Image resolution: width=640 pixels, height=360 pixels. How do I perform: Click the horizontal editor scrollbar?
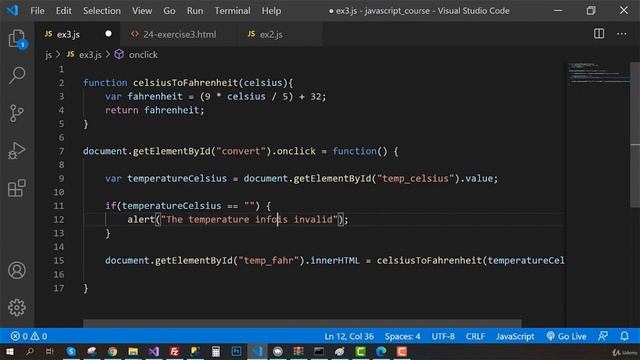[302, 324]
